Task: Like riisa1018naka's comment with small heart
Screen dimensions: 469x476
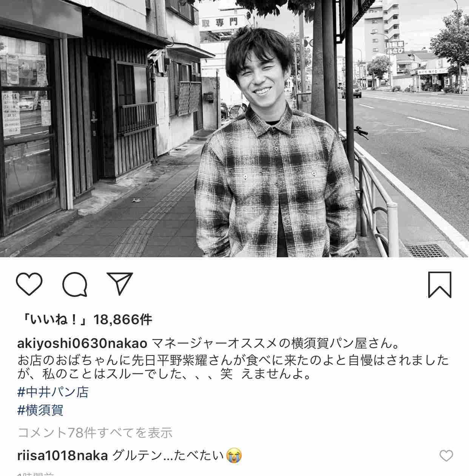Action: click(x=446, y=456)
